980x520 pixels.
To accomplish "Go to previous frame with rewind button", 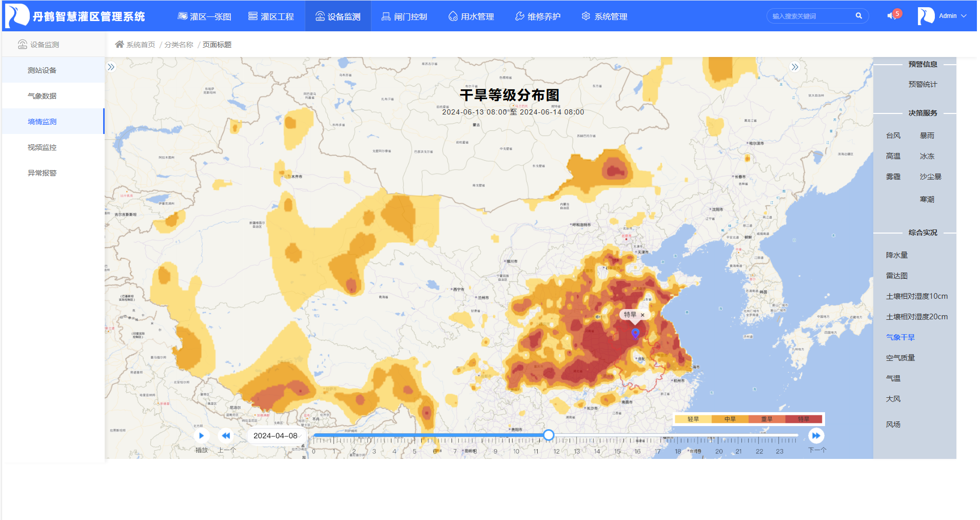I will [226, 436].
